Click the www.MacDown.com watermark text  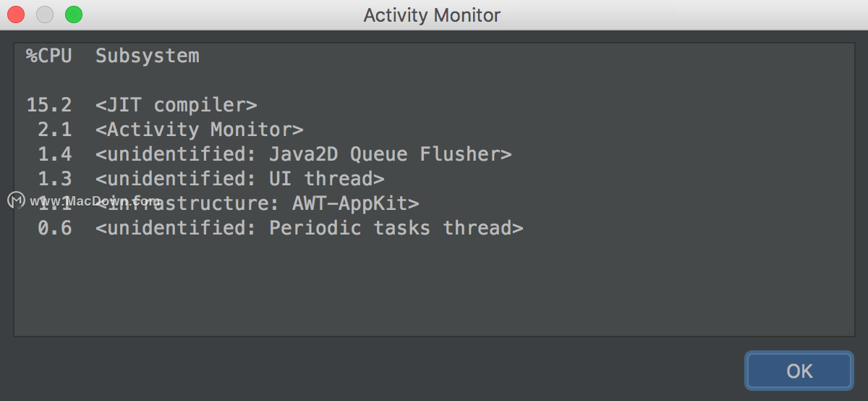(x=95, y=200)
